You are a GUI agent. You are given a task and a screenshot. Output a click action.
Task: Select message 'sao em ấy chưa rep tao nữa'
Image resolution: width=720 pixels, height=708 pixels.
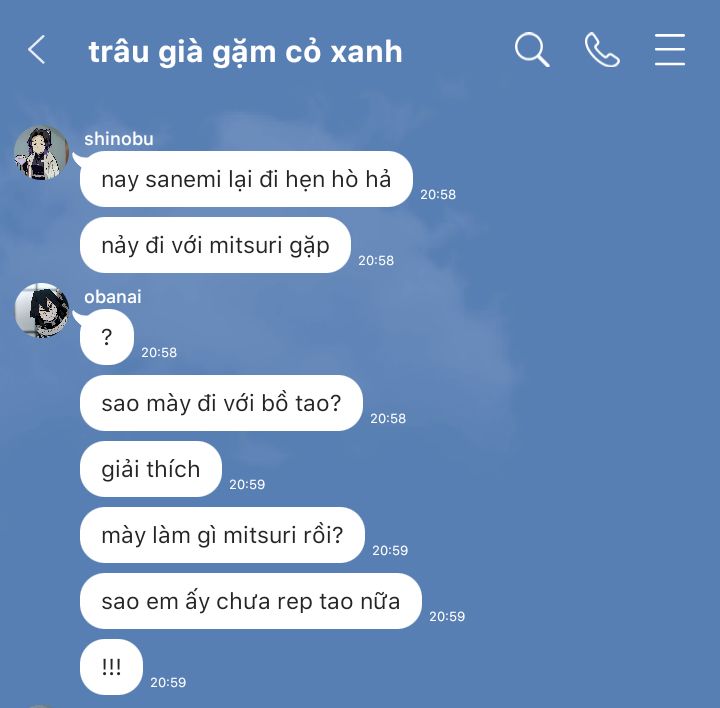pos(251,601)
